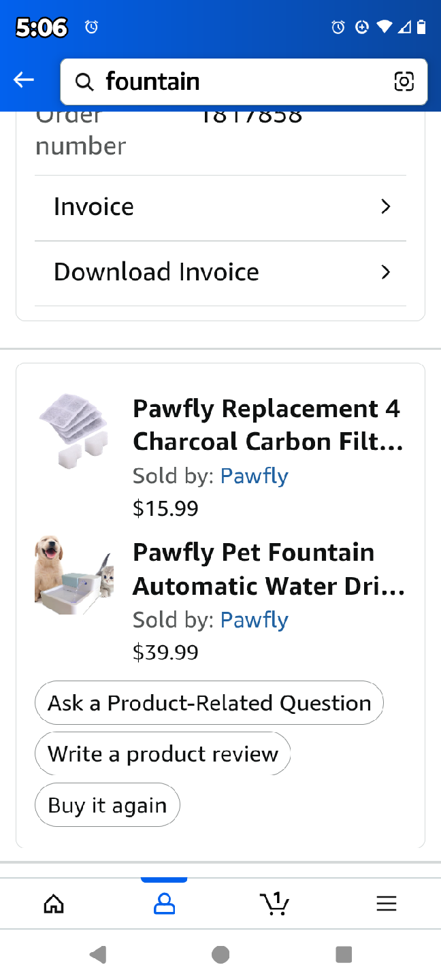The image size is (441, 980).
Task: Open the shopping cart showing 1 item
Action: pyautogui.click(x=274, y=903)
